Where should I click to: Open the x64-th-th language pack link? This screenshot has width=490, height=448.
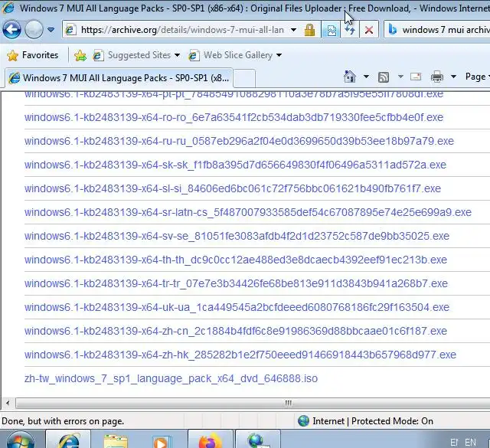click(x=236, y=260)
